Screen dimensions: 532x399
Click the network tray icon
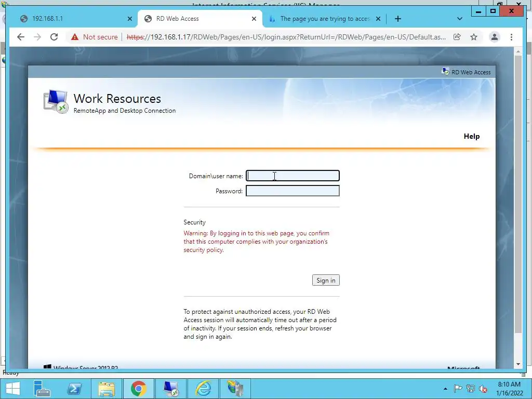click(471, 389)
